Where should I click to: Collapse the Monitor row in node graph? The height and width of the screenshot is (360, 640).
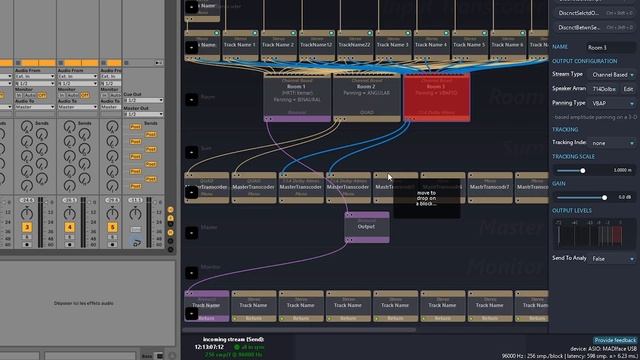(191, 273)
